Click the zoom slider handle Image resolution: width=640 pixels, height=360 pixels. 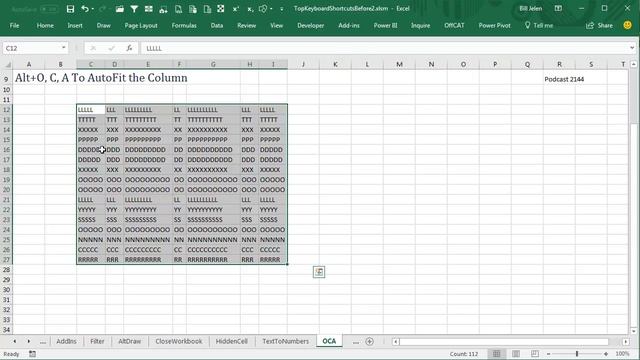(x=577, y=354)
